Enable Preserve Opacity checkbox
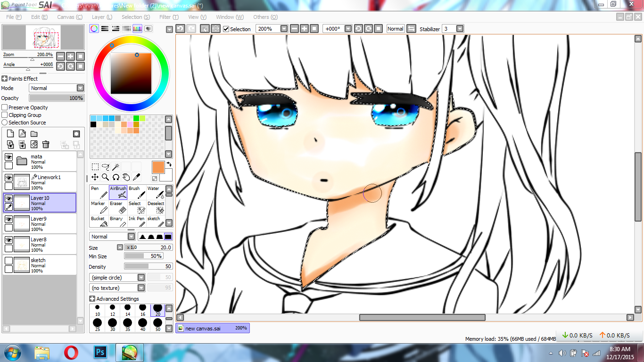Screen dimensions: 644x362 click(x=5, y=107)
